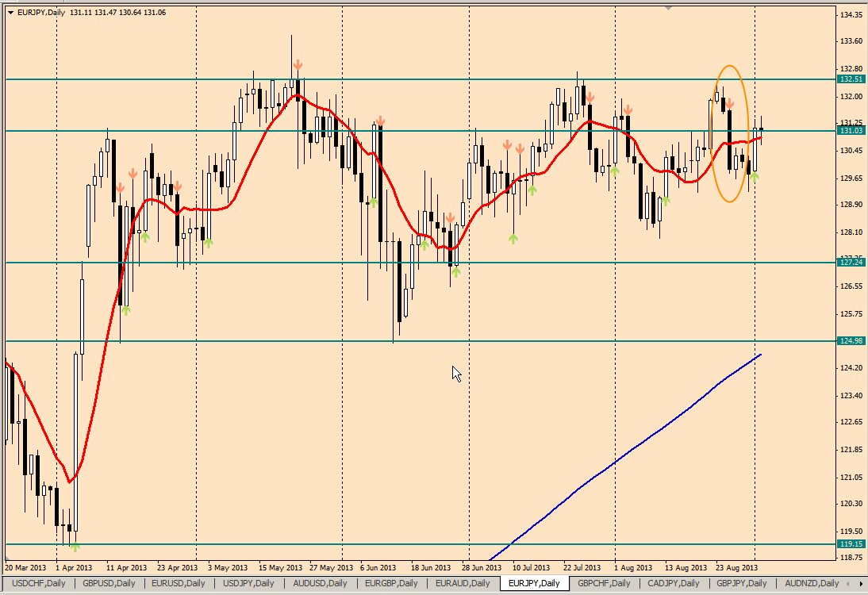Click the 1 Aug 2013 date label
The image size is (868, 595).
point(632,567)
